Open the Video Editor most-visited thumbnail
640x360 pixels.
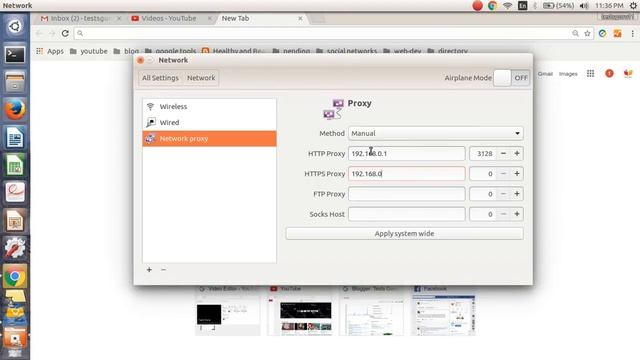[x=227, y=311]
